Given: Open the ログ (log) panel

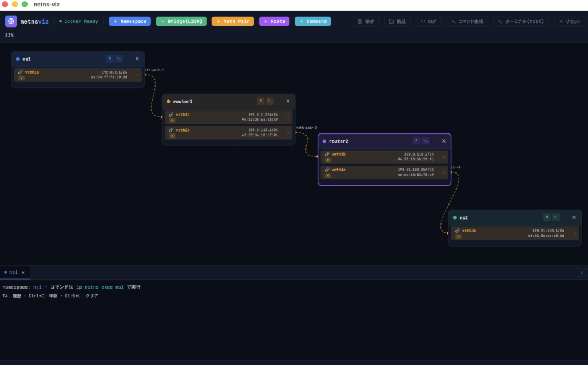Looking at the screenshot, I should (x=428, y=21).
